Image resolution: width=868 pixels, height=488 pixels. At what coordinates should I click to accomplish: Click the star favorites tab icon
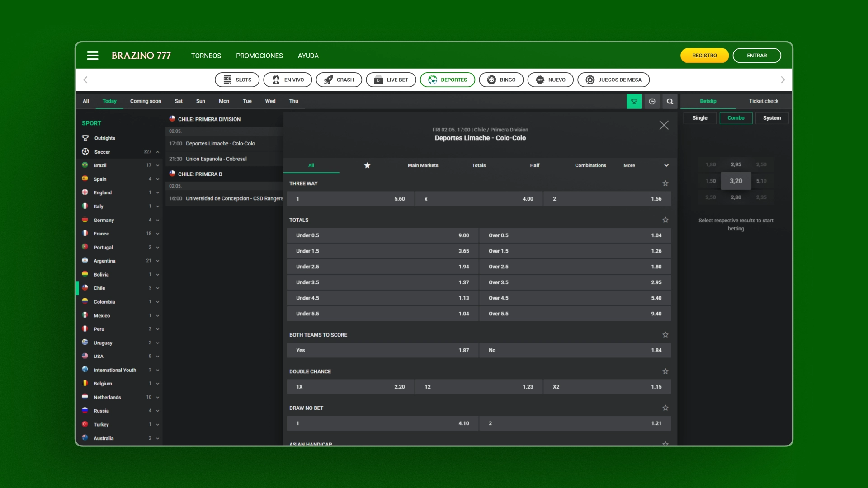click(x=367, y=165)
